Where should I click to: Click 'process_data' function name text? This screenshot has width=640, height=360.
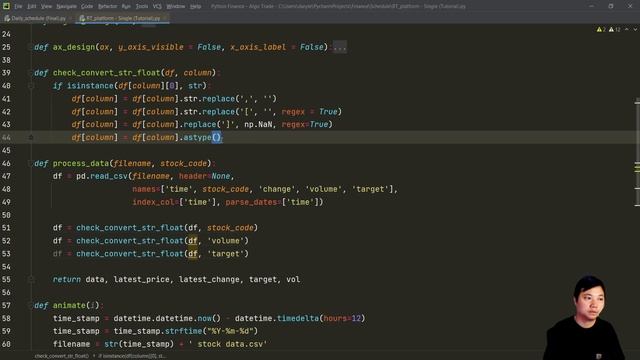tap(81, 164)
